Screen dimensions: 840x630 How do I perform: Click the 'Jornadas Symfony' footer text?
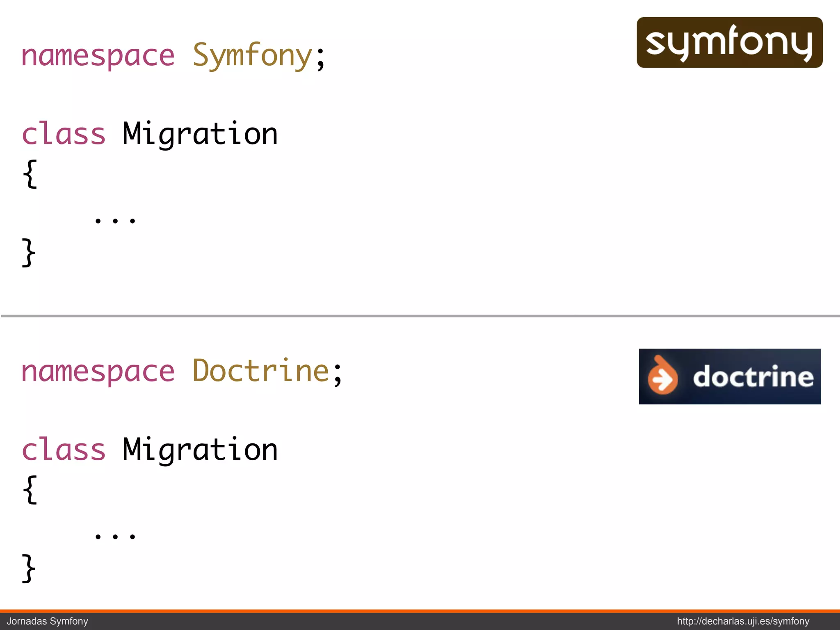click(47, 621)
